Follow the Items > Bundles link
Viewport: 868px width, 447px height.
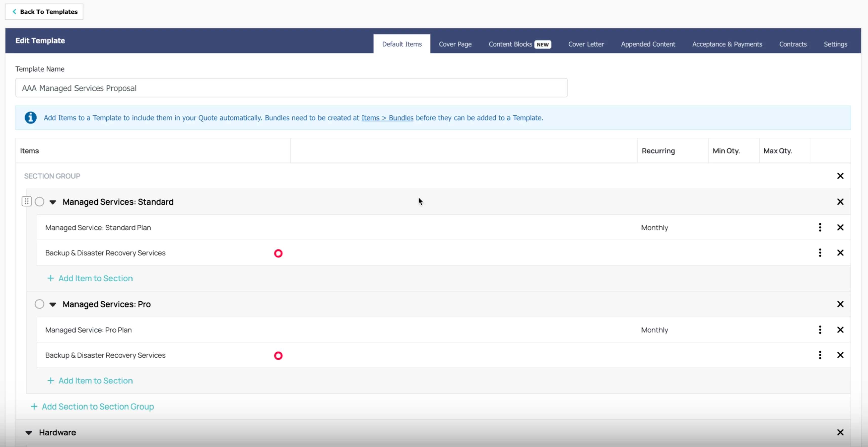click(x=387, y=118)
